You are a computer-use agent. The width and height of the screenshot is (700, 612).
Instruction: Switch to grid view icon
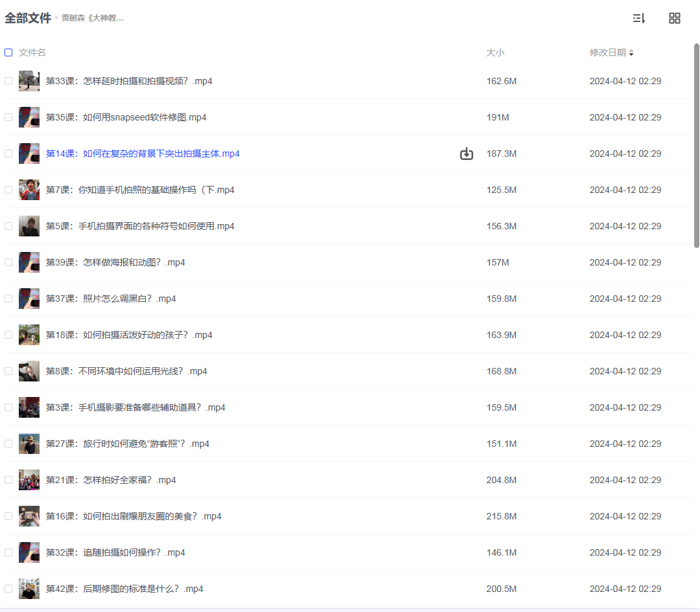tap(675, 18)
